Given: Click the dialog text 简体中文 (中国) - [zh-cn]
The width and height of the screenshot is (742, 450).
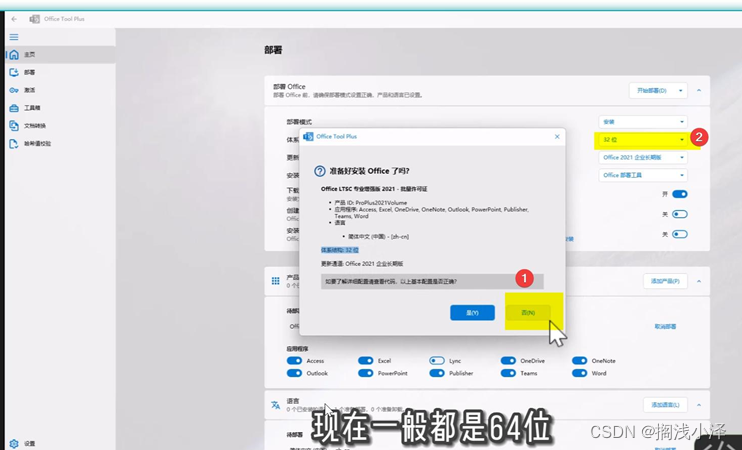Looking at the screenshot, I should pos(378,237).
